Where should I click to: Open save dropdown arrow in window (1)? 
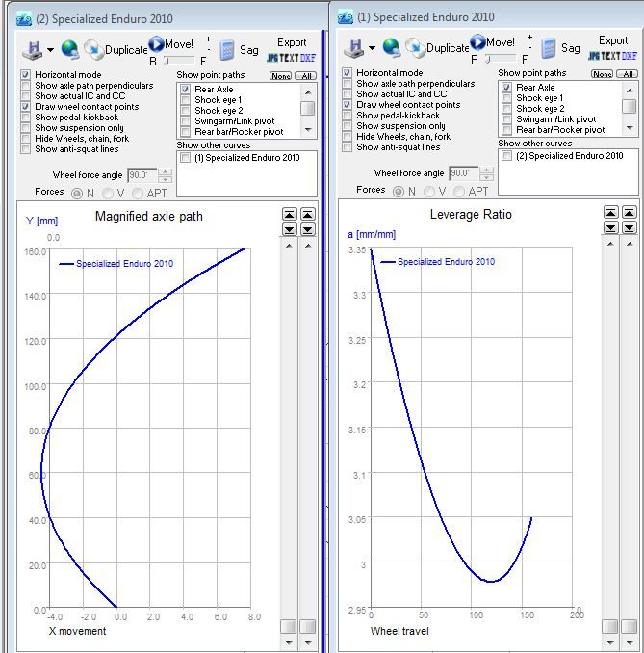point(372,48)
